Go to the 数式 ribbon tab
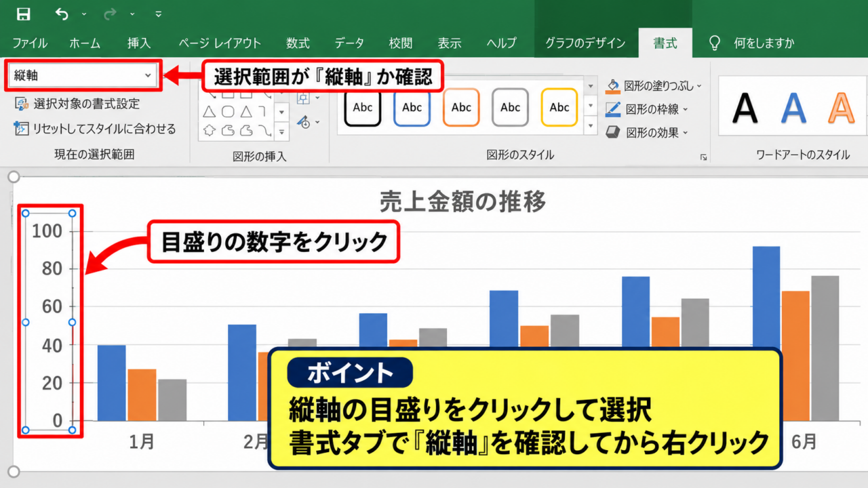This screenshot has height=488, width=868. (298, 43)
